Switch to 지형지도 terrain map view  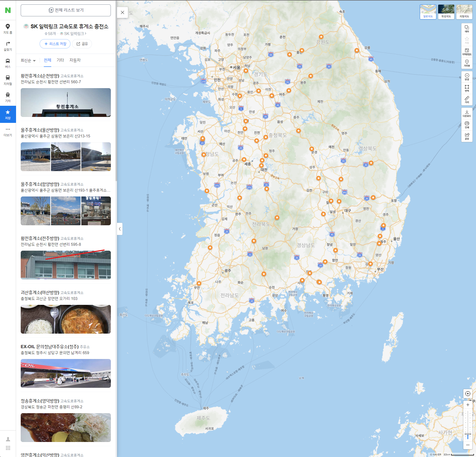pos(464,12)
